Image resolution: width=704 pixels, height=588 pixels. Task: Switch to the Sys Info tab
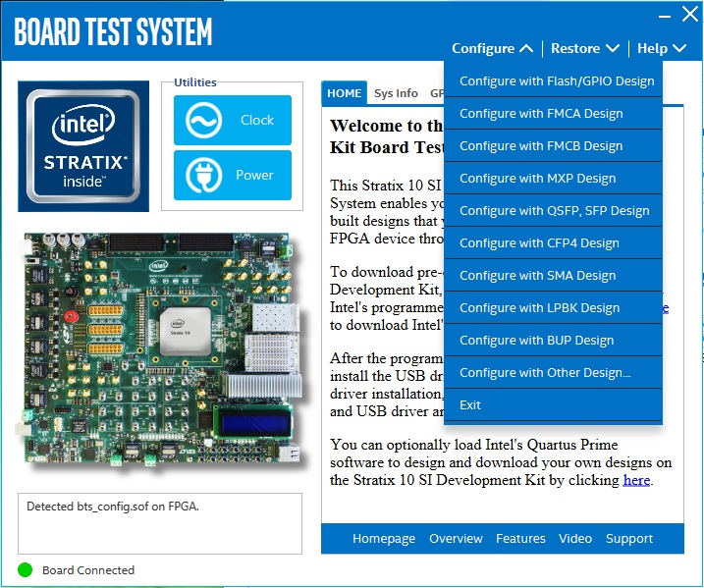(396, 93)
